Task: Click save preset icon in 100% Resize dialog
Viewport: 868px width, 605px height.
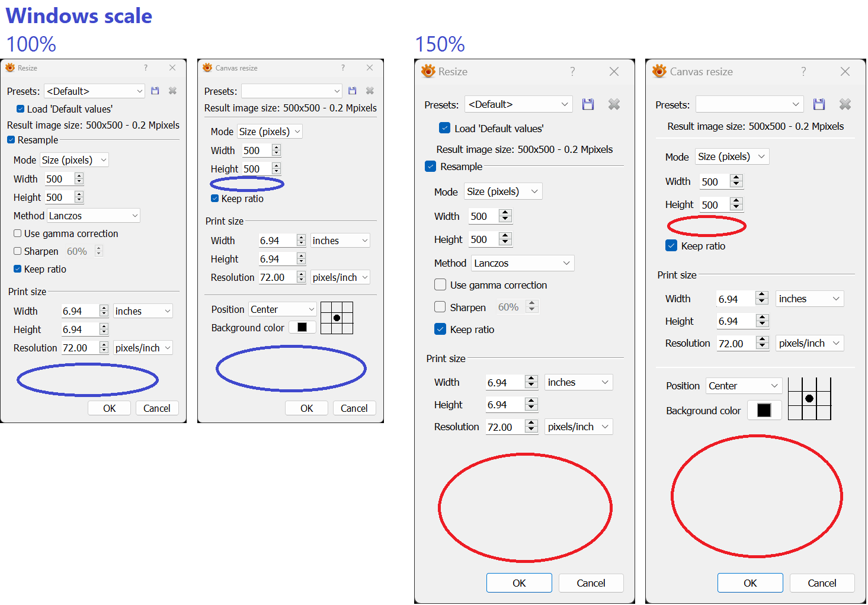Action: point(155,91)
